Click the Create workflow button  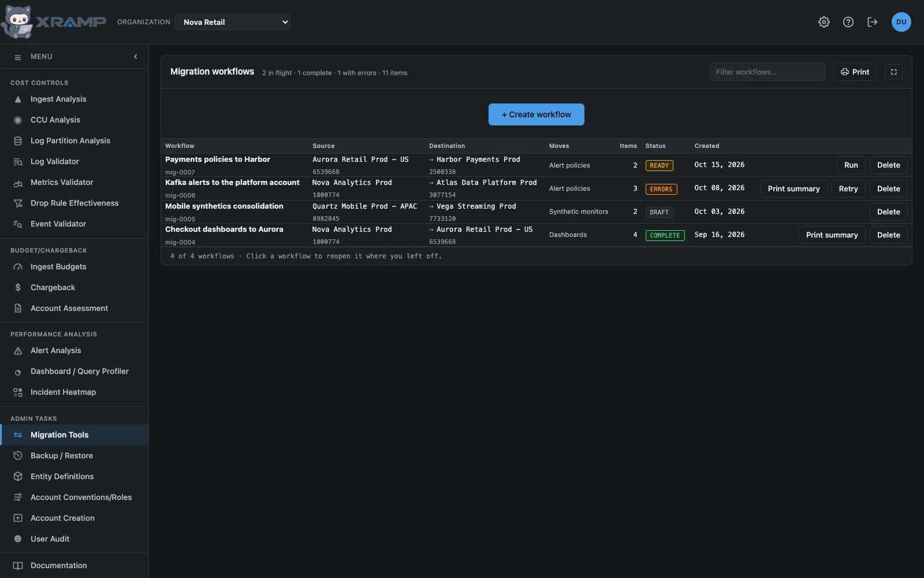536,114
